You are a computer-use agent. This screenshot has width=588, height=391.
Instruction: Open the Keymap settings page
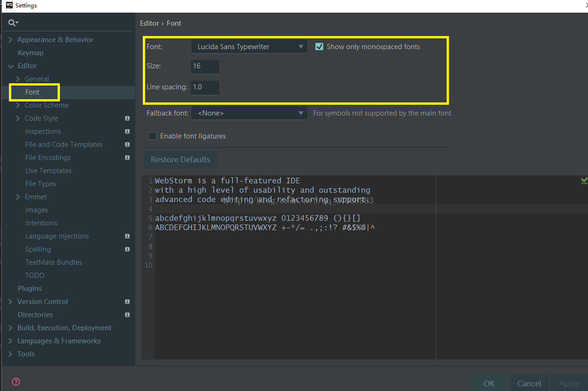pos(30,53)
